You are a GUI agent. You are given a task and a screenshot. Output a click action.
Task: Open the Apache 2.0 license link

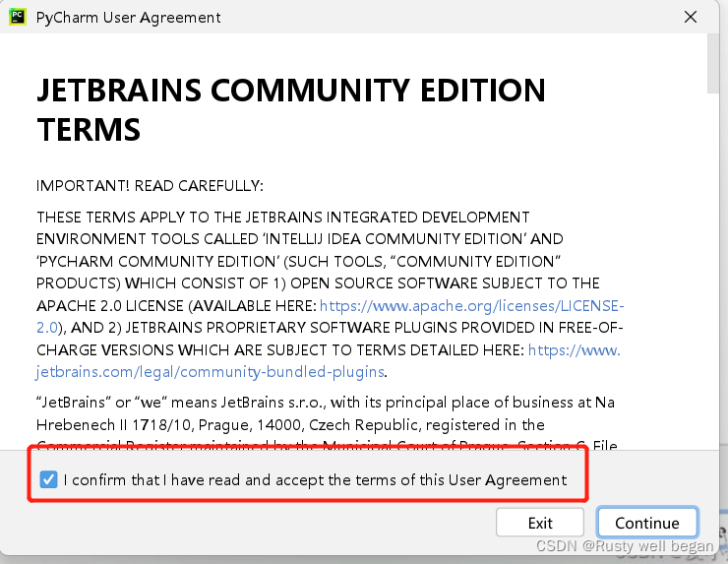471,306
